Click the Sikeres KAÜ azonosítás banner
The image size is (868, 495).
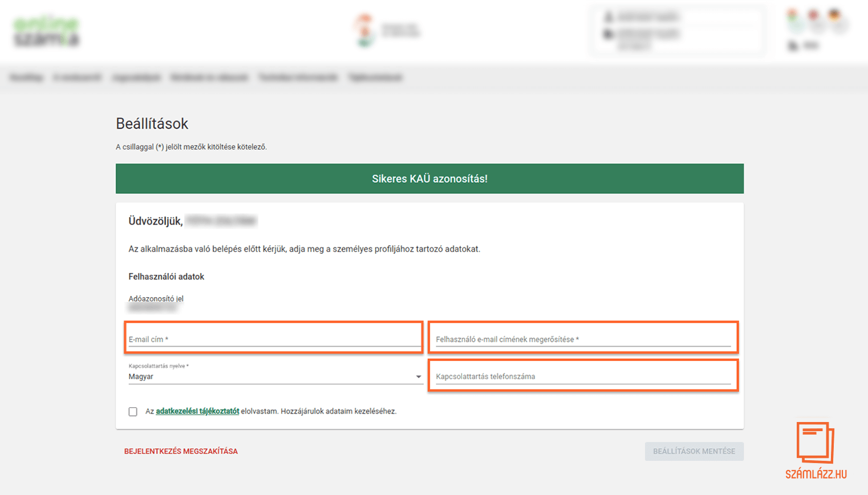point(429,178)
